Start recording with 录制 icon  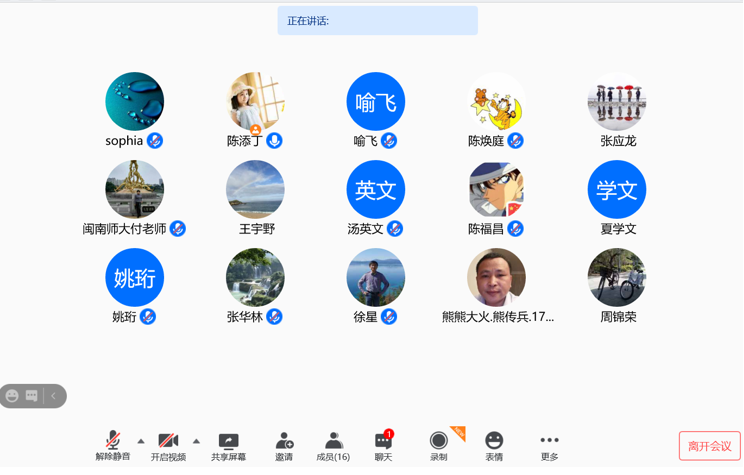pyautogui.click(x=438, y=445)
